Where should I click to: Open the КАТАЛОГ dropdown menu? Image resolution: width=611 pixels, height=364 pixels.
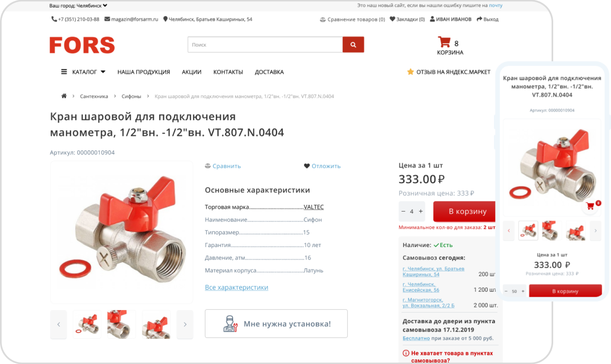pos(84,72)
